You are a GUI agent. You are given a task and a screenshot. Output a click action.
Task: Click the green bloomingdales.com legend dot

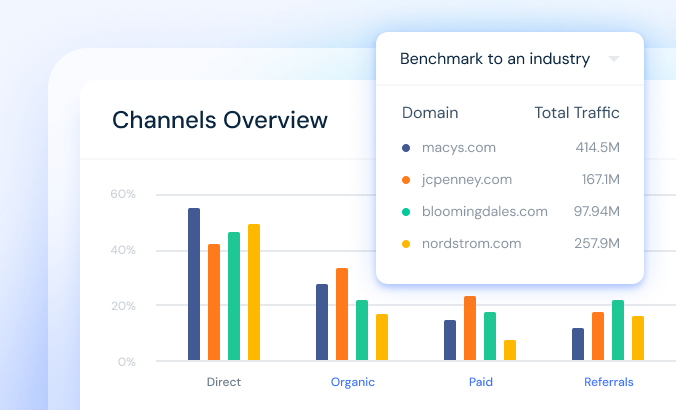click(406, 212)
